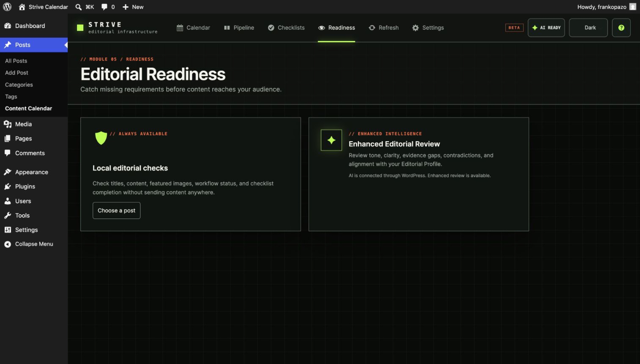Click the Calendar grid icon in Strive nav

click(180, 28)
